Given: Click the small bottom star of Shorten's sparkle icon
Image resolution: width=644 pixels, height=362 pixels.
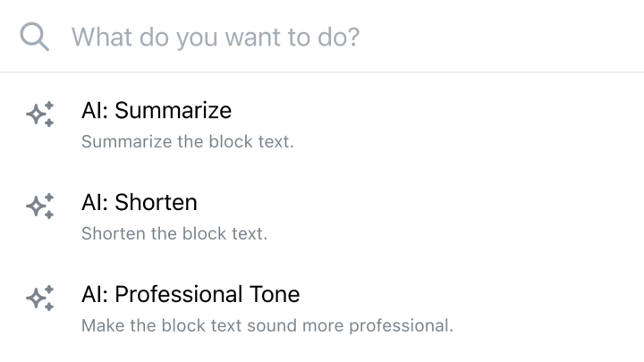Looking at the screenshot, I should click(x=49, y=215).
